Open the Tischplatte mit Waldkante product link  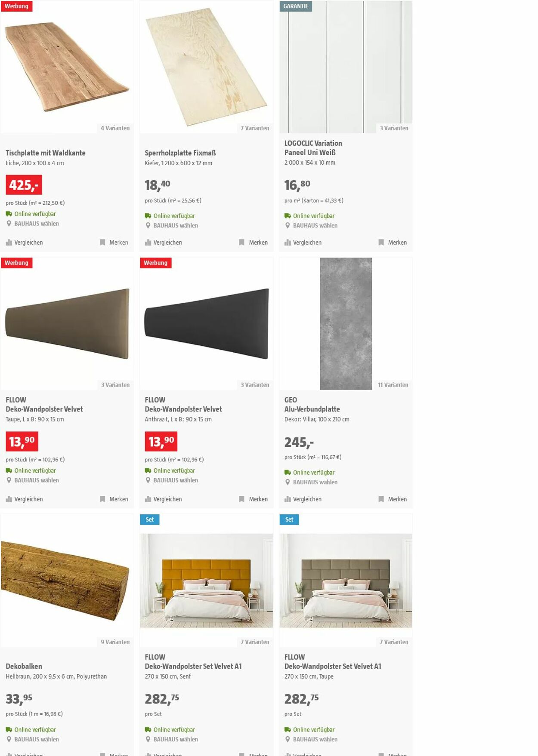(46, 153)
